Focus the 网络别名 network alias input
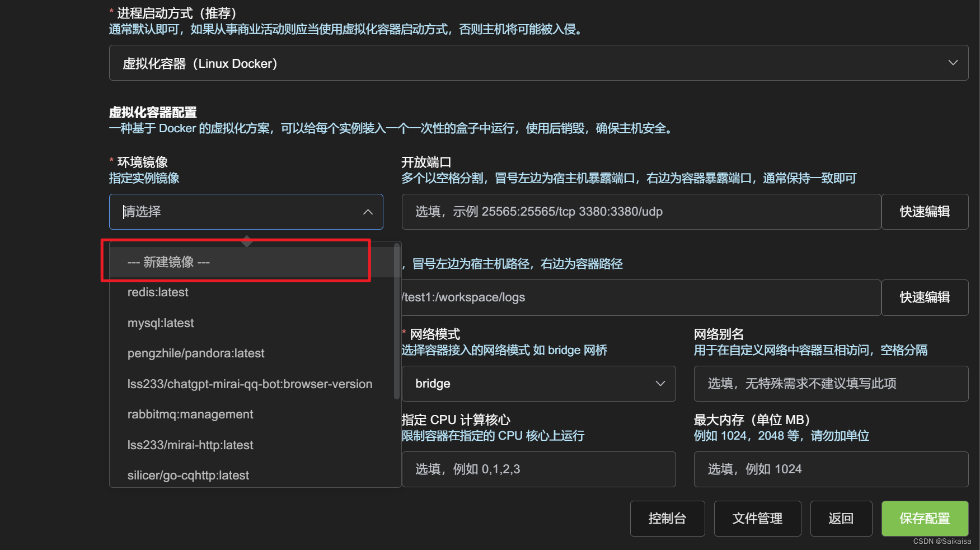 tap(831, 384)
